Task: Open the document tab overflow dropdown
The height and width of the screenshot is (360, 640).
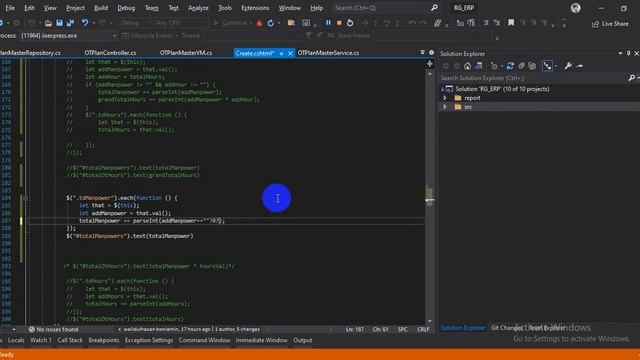Action: [x=422, y=53]
